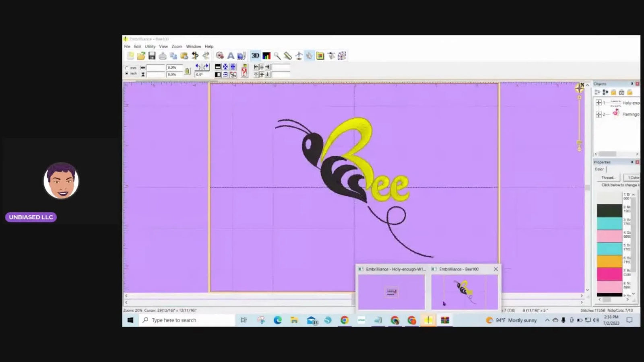Open File Explorer from taskbar

[294, 320]
